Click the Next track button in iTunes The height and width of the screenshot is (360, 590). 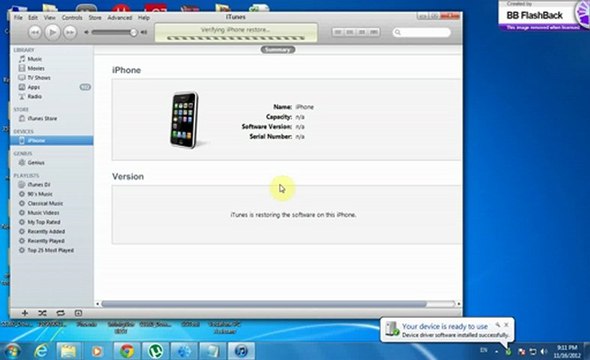pyautogui.click(x=70, y=32)
